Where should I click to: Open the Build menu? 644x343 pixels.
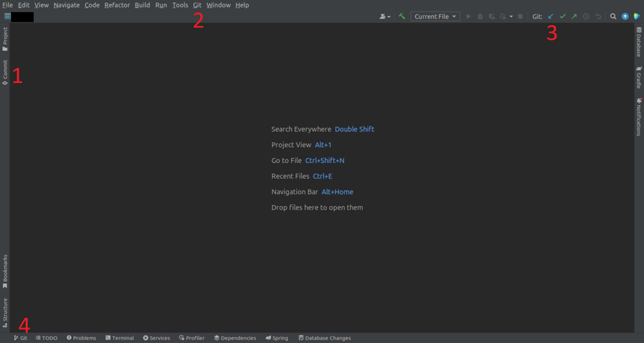tap(142, 5)
